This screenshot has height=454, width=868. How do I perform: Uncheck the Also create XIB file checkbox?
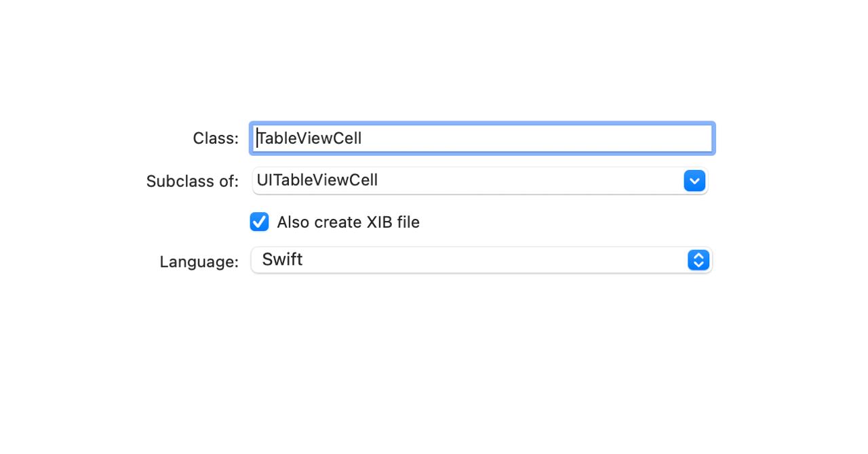point(259,222)
